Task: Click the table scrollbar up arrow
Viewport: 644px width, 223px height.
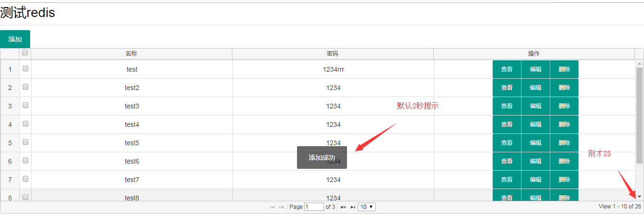Action: [640, 64]
